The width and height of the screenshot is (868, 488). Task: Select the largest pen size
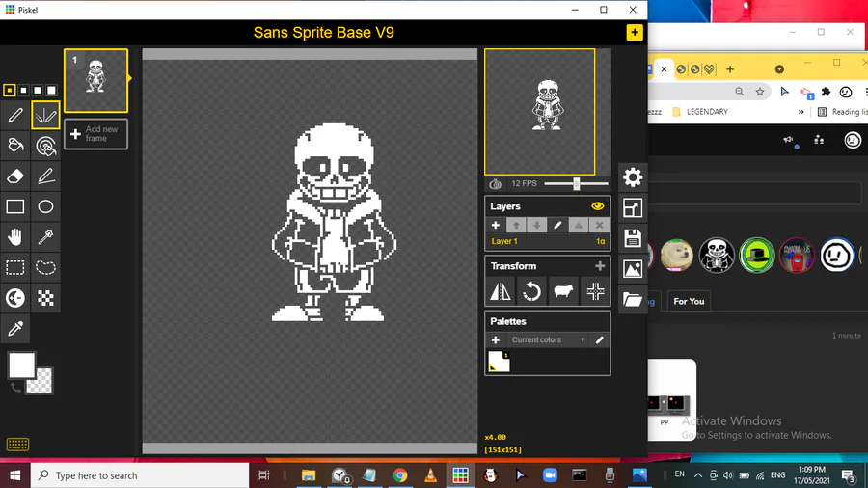[x=51, y=91]
